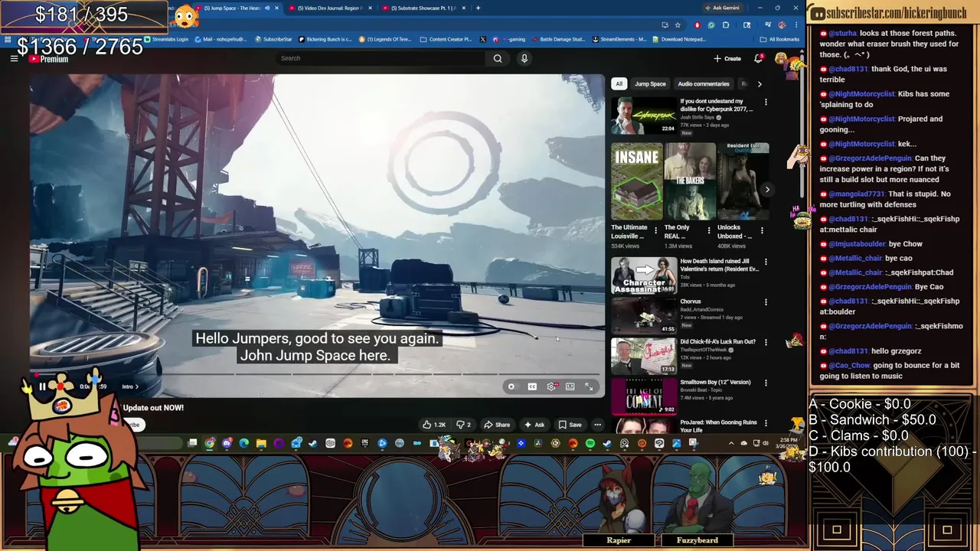Select the All filter chip
This screenshot has width=980, height=551.
tap(619, 83)
